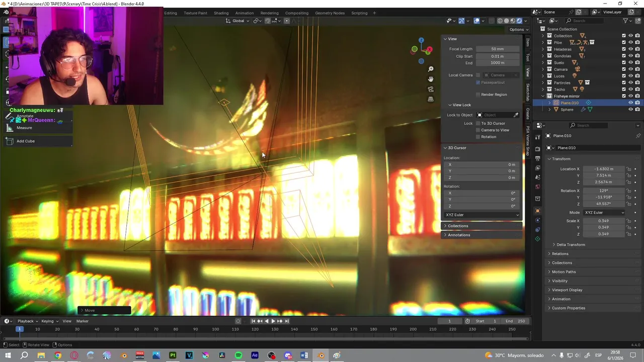Open Spotify from the taskbar
This screenshot has height=362, width=644.
coord(238,355)
